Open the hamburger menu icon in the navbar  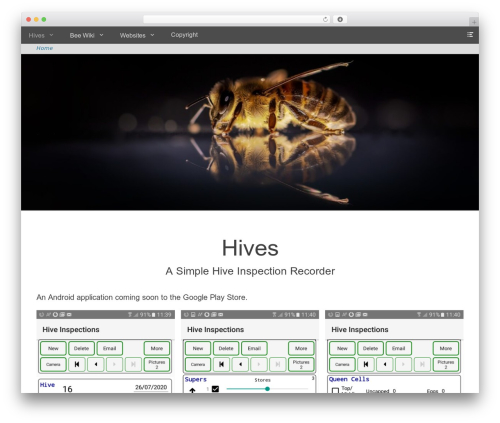coord(470,35)
